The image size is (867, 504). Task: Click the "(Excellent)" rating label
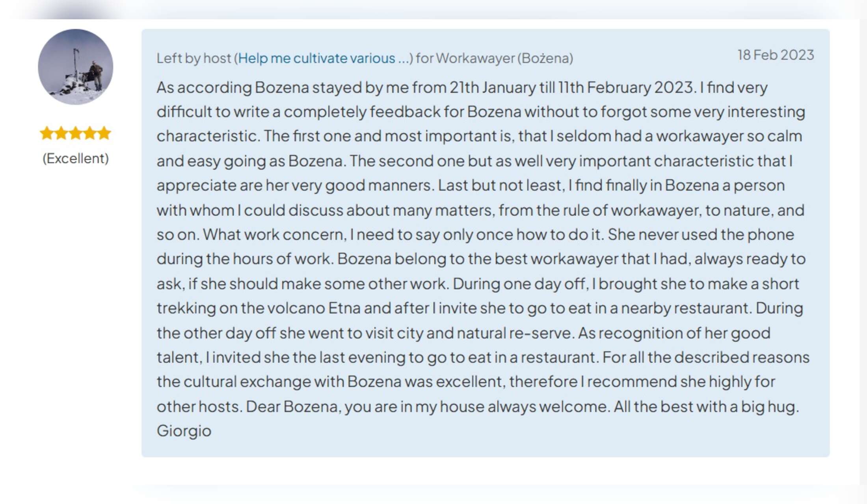coord(75,158)
